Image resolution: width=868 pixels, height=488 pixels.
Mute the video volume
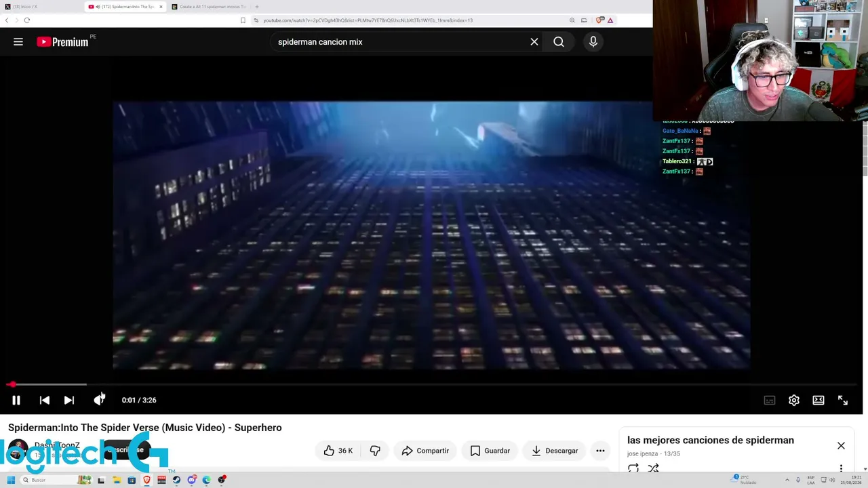(99, 400)
